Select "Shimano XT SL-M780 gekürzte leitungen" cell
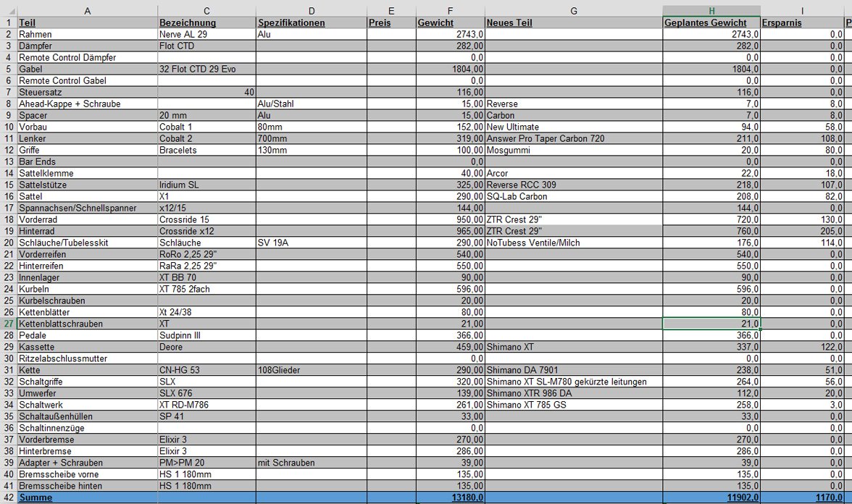 coord(573,382)
